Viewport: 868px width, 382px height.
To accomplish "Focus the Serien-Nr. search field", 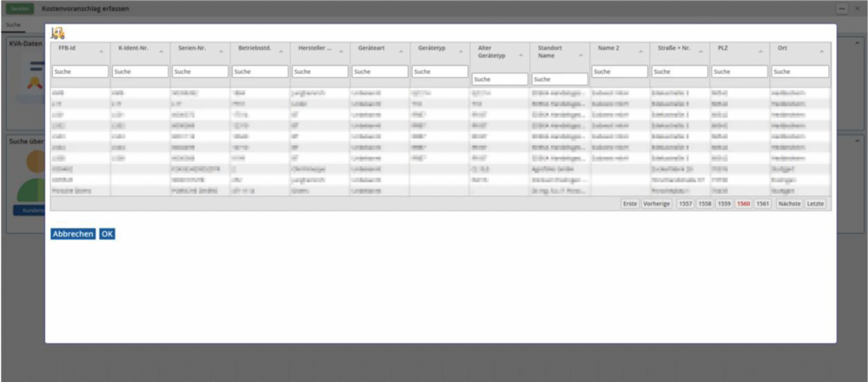I will [201, 71].
